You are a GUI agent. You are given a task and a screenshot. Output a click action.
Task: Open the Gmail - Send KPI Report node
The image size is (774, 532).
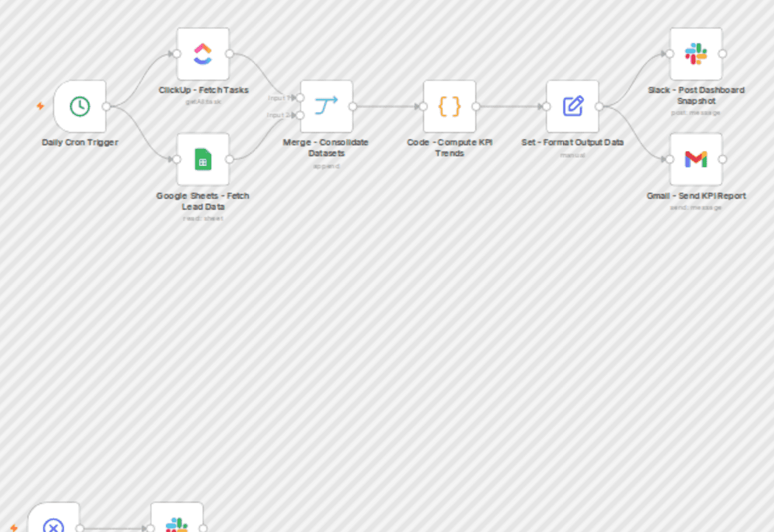tap(696, 159)
